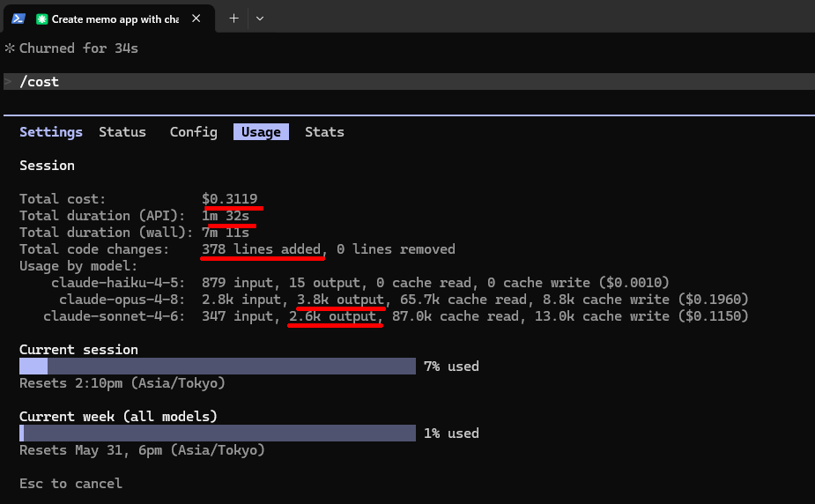Viewport: 815px width, 504px height.
Task: Click 'Resets May 31, 6pm (Asia/Tokyo)' text
Action: pos(142,450)
